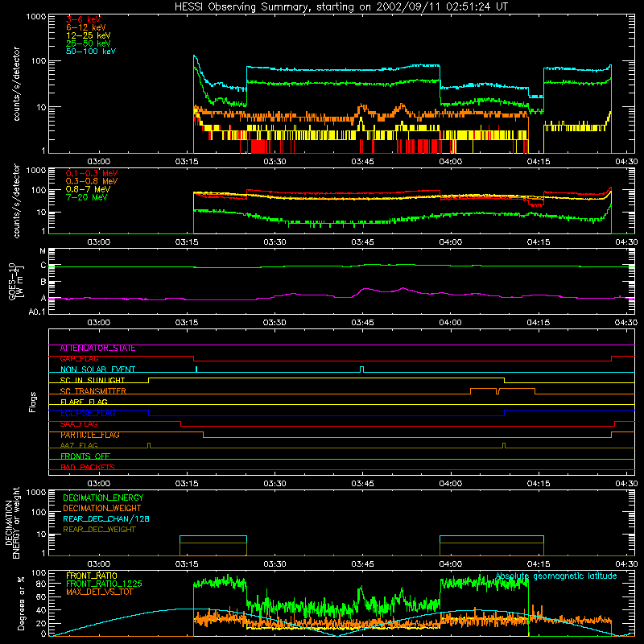The height and width of the screenshot is (644, 644).
Task: Click the 04:30 tick under the Flags panel
Action: pos(626,484)
